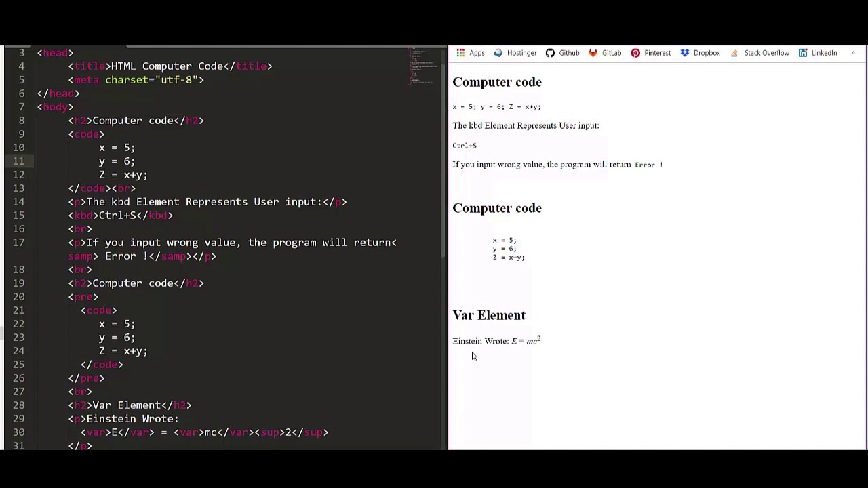Click the Pinterest bookmark icon

635,53
